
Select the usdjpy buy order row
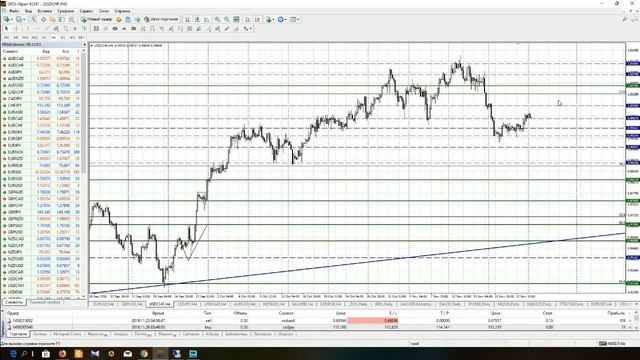(318, 327)
